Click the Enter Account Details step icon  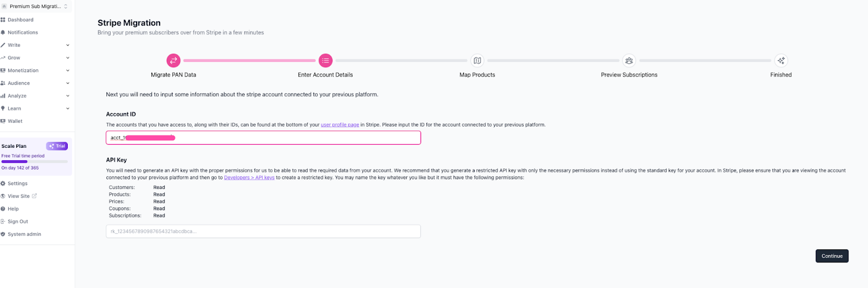click(x=325, y=60)
